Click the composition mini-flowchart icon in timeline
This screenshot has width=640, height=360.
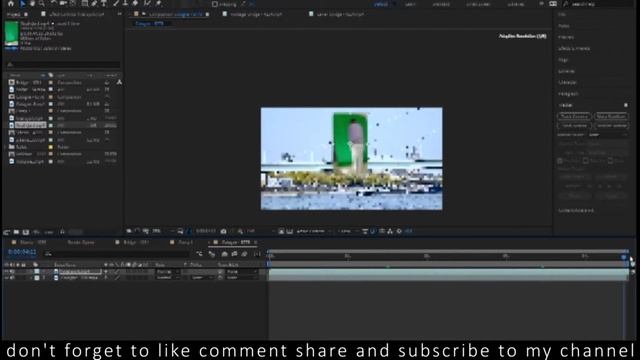click(x=199, y=254)
